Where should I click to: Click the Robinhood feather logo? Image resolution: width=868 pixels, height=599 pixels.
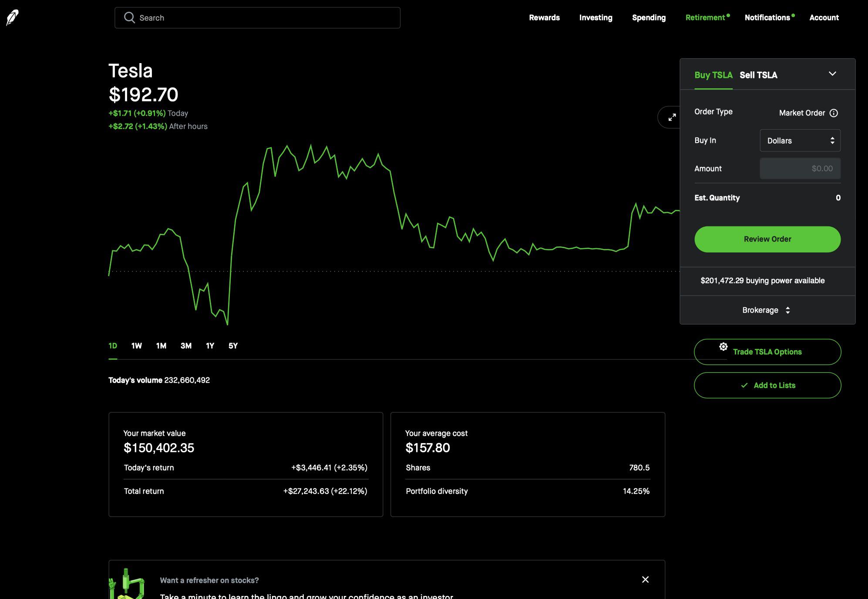pyautogui.click(x=12, y=18)
